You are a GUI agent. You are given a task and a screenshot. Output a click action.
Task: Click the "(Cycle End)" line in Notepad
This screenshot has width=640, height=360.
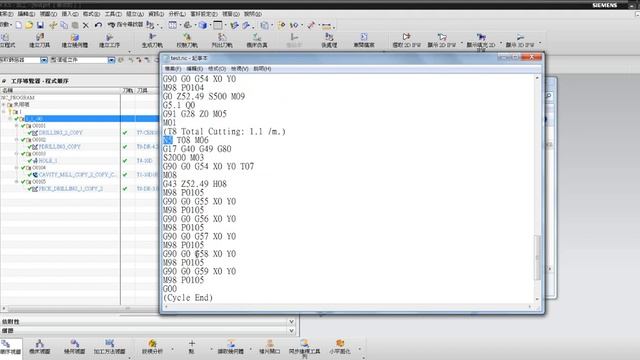[x=188, y=298]
